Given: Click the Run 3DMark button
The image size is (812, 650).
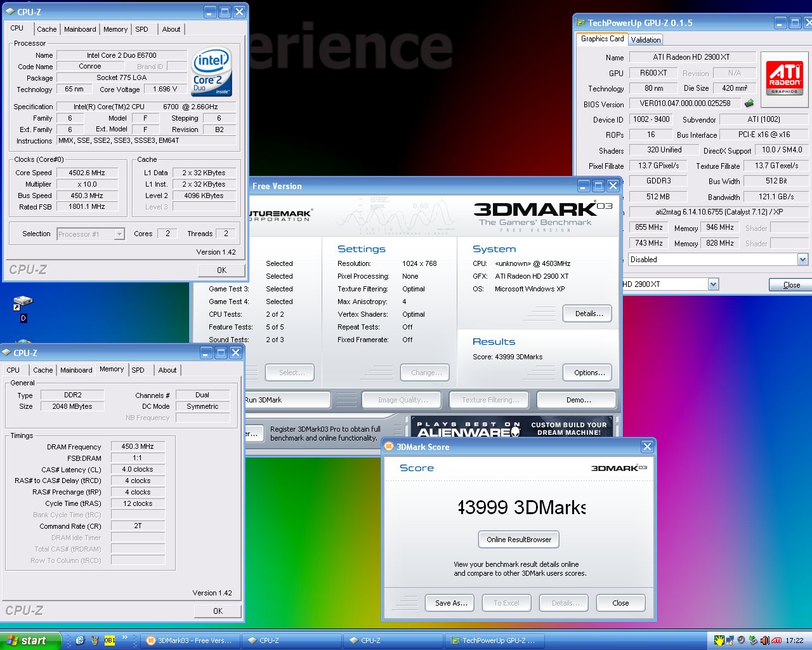Looking at the screenshot, I should tap(287, 400).
